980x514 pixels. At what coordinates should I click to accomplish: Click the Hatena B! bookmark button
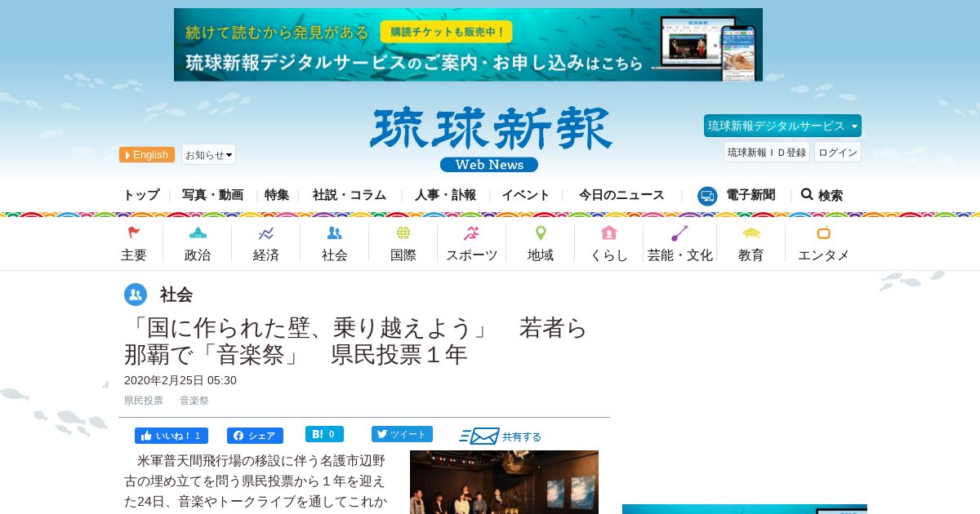coord(324,434)
